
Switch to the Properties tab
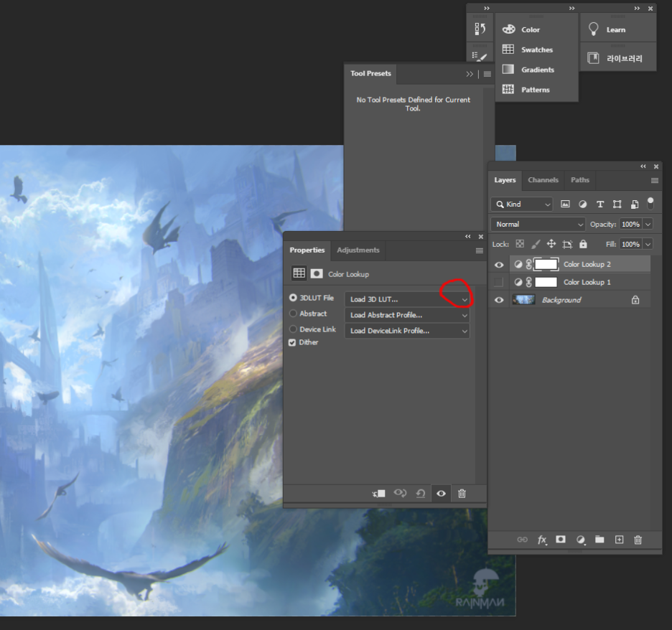tap(307, 250)
